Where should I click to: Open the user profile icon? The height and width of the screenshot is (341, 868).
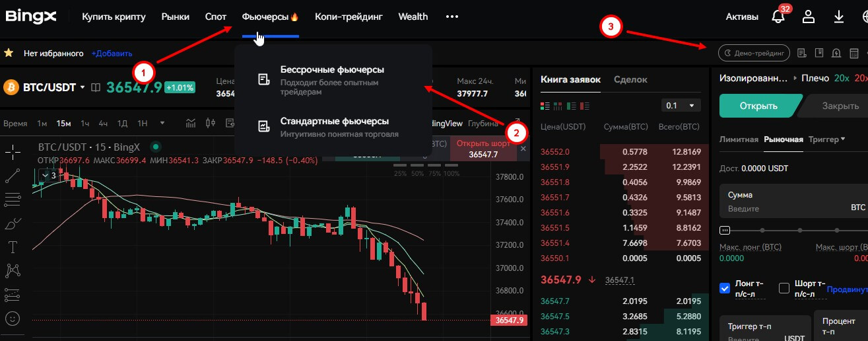809,17
